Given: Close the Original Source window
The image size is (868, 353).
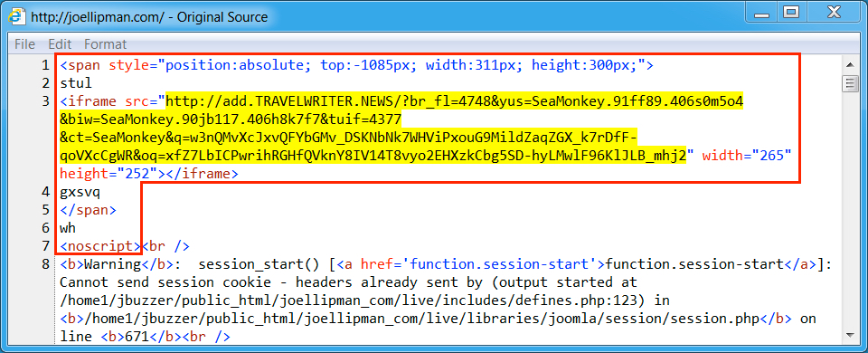Looking at the screenshot, I should coord(834,12).
